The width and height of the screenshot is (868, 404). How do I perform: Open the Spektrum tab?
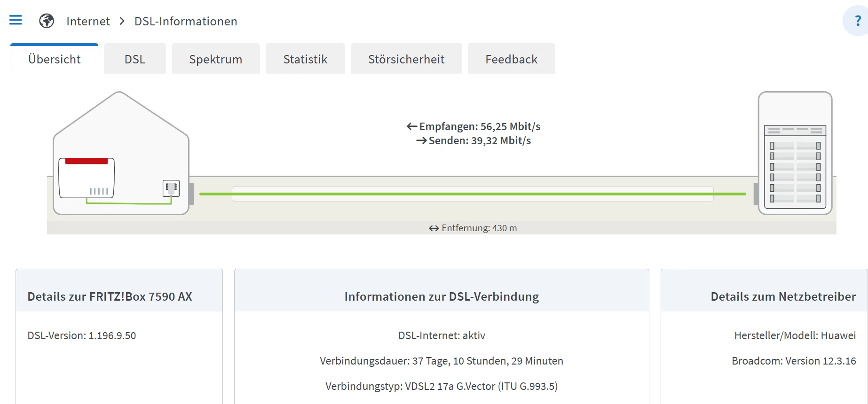216,59
